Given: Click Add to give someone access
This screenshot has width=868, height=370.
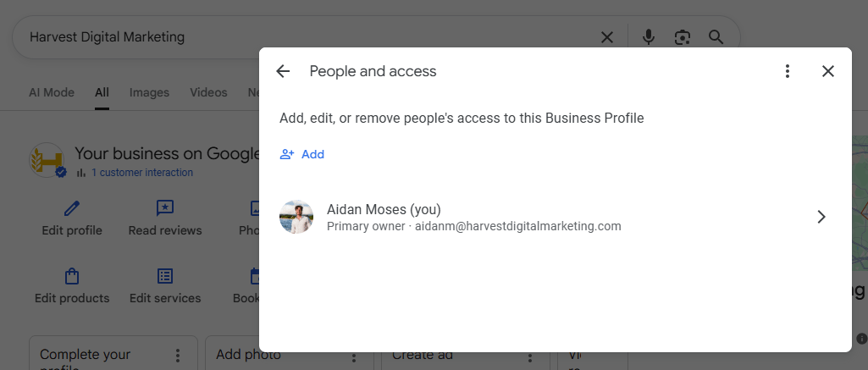Looking at the screenshot, I should [x=301, y=154].
